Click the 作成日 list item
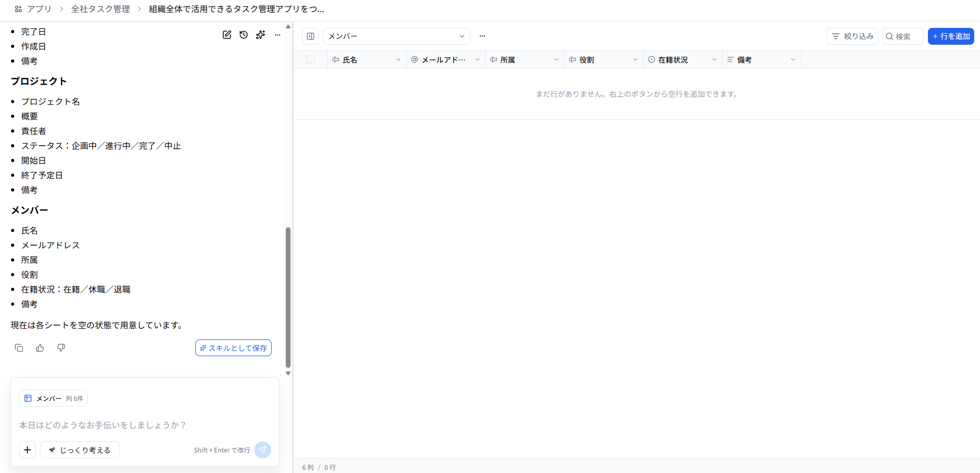This screenshot has width=980, height=473. 34,46
